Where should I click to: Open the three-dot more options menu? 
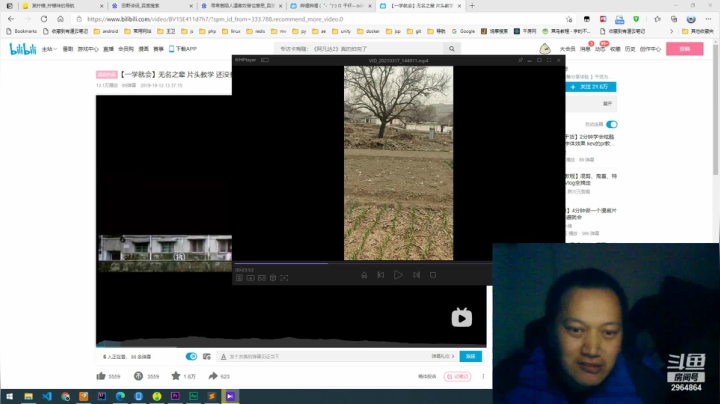483,376
